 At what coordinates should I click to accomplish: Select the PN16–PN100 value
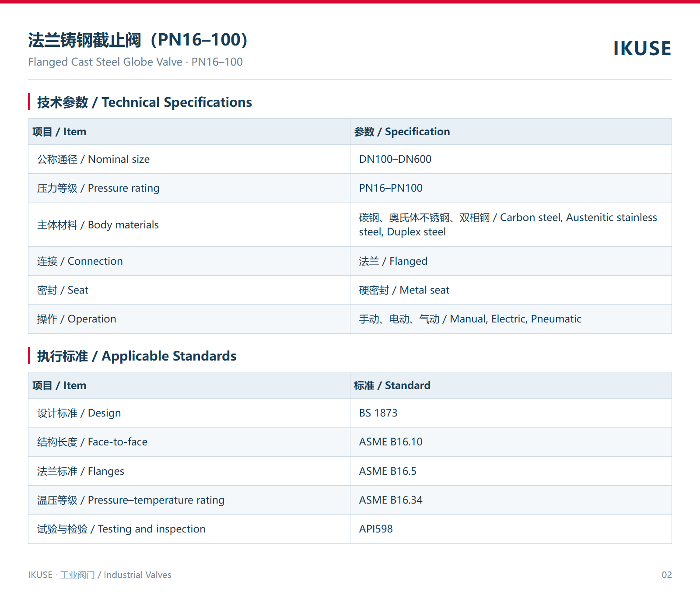tap(391, 188)
